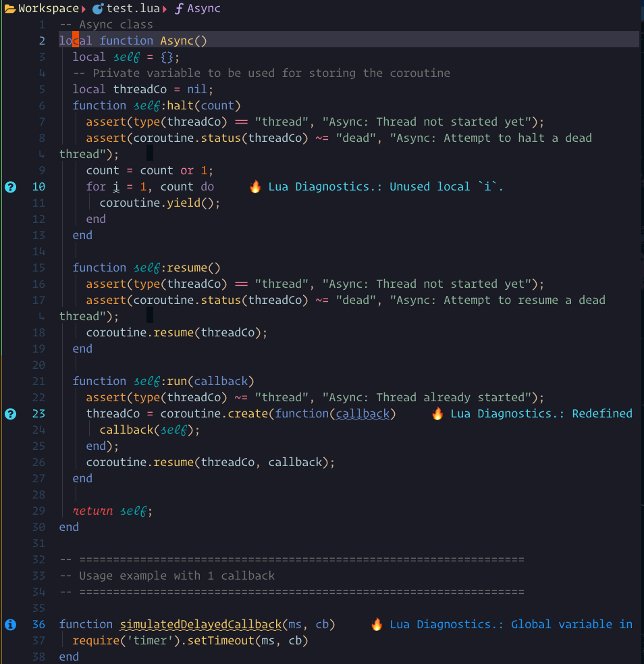Click the 'Unused local `i`.' diagnostic message

pos(446,186)
